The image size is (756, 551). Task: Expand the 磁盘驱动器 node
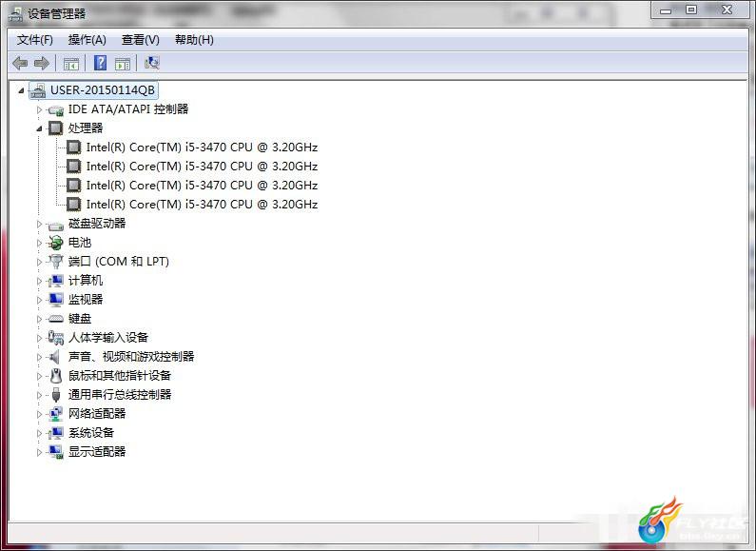40,224
